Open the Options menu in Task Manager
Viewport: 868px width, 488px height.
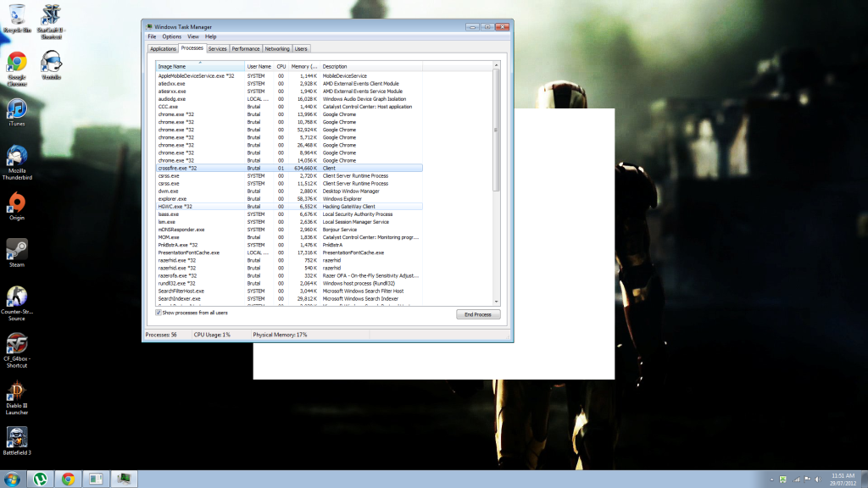(172, 36)
